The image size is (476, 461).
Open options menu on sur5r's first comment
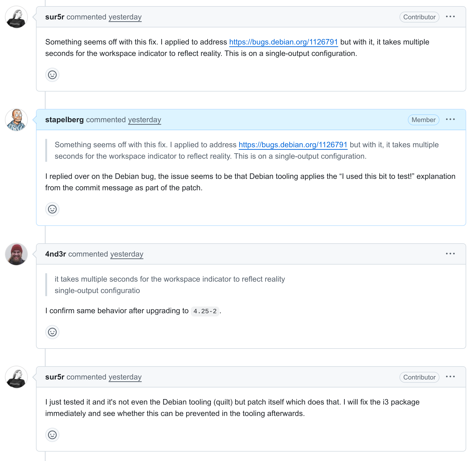click(x=450, y=17)
